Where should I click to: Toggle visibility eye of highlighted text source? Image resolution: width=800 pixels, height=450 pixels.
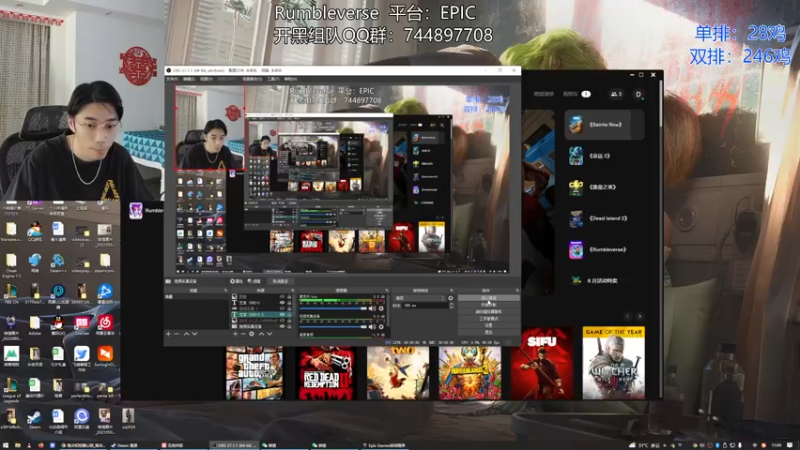click(x=282, y=314)
